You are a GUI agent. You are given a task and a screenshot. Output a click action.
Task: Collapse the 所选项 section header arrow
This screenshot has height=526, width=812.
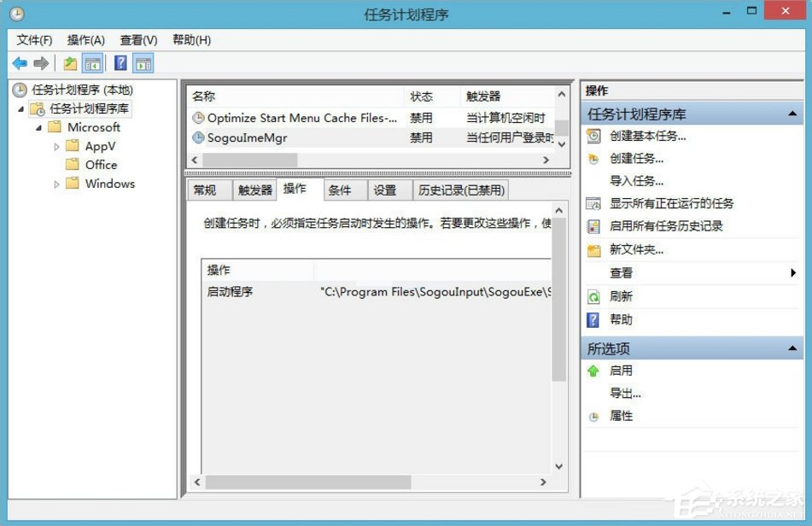click(x=792, y=348)
